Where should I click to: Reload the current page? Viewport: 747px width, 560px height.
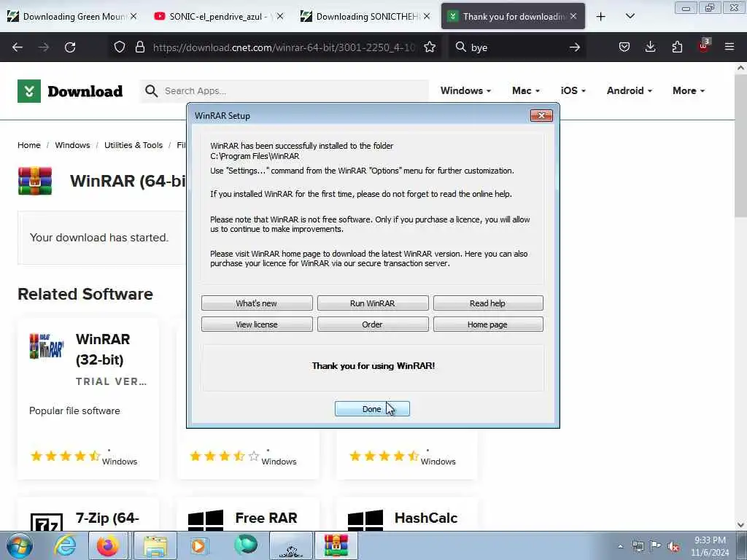click(70, 47)
